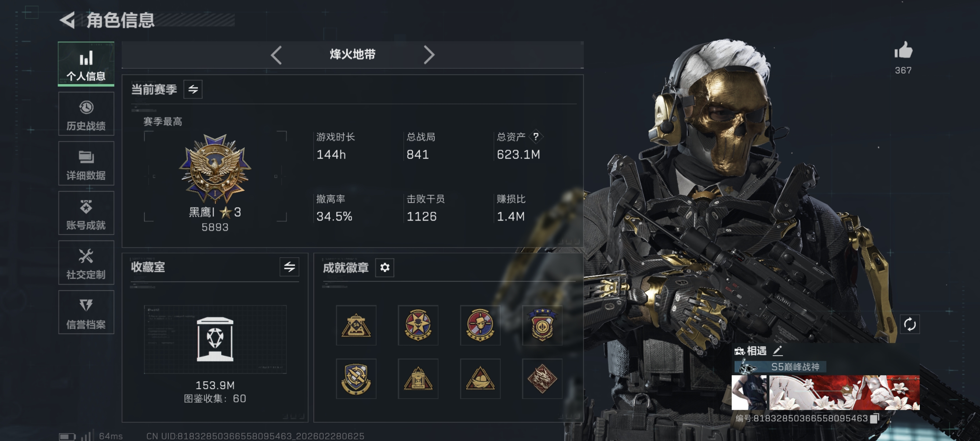The image size is (980, 441).
Task: Select the red dragon diamond badge
Action: pyautogui.click(x=542, y=379)
